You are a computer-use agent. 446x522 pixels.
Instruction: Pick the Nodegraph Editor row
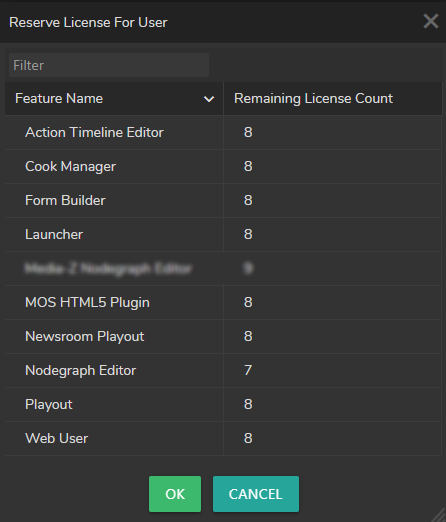point(223,370)
